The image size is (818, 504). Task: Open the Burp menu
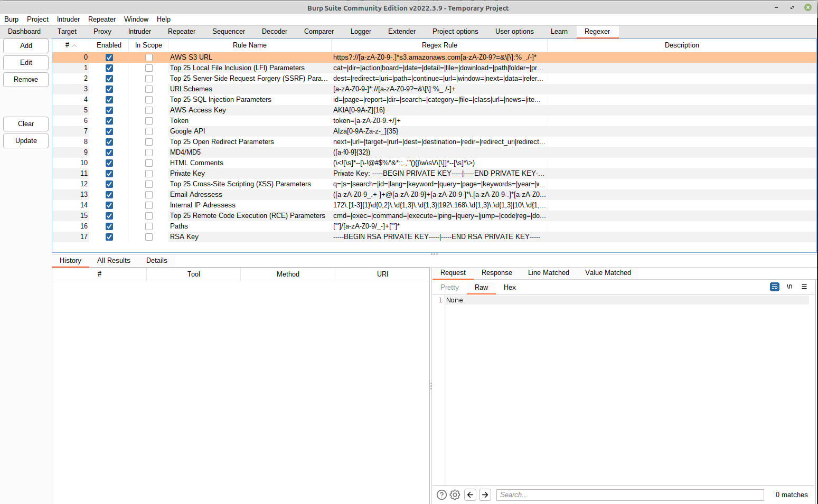click(11, 19)
